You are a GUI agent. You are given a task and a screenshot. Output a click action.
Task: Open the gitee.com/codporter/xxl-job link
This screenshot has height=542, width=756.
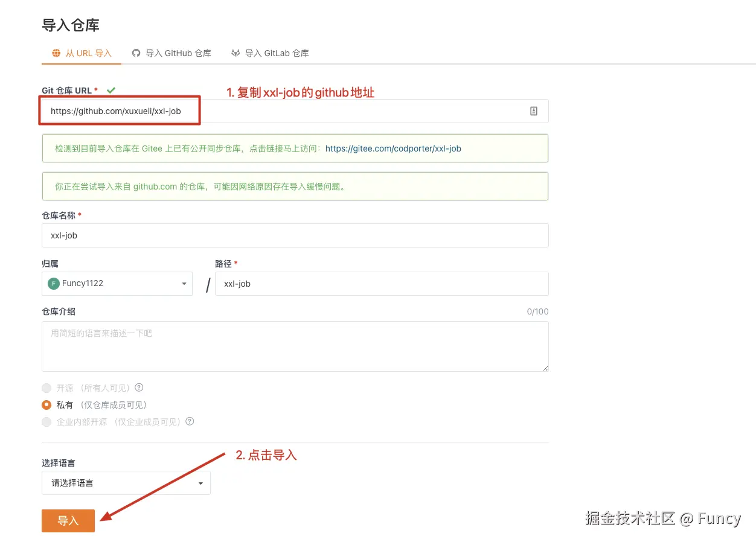pyautogui.click(x=393, y=148)
